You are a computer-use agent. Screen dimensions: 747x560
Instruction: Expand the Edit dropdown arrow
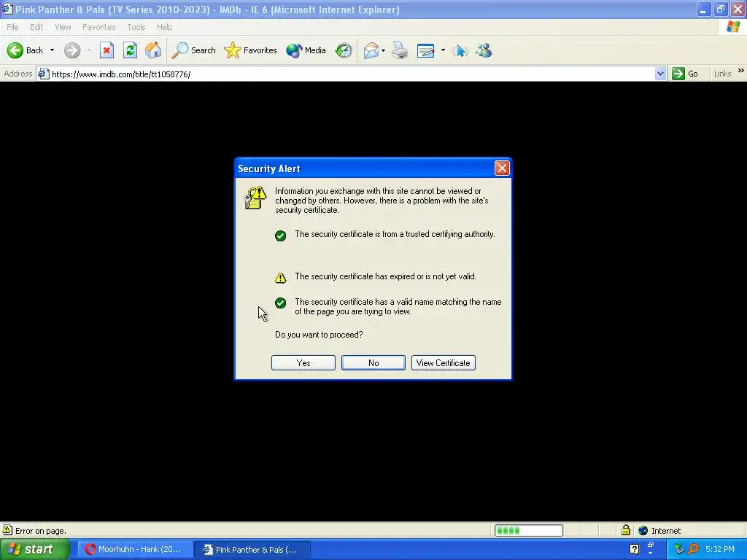tap(443, 50)
